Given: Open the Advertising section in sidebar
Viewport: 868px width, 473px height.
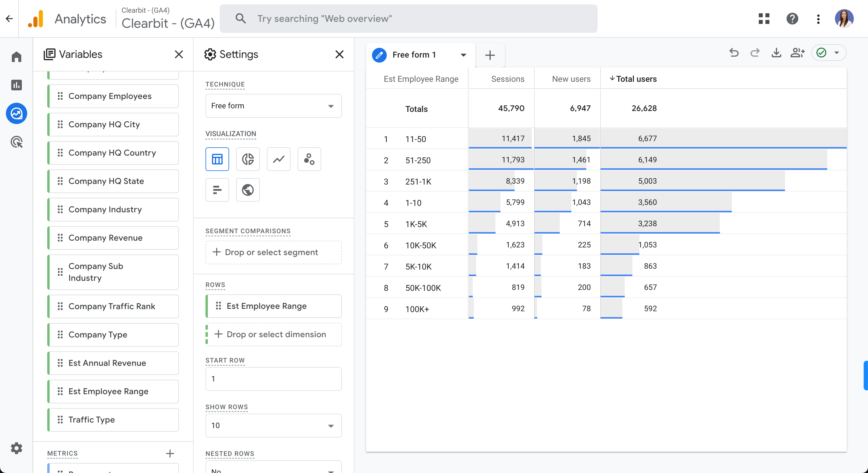Looking at the screenshot, I should [17, 142].
